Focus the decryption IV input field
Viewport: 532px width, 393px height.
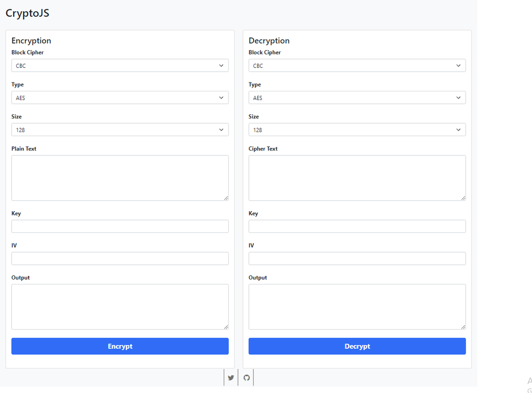coord(357,258)
